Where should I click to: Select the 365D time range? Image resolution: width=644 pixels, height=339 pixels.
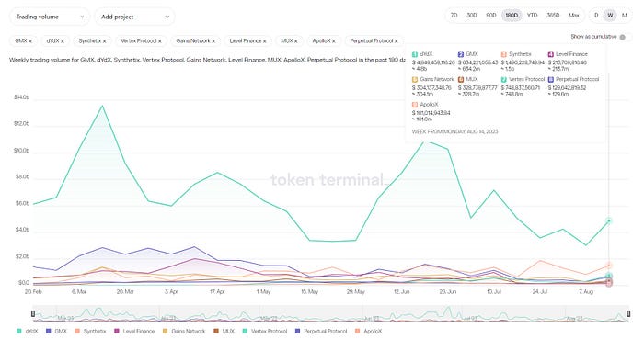tap(553, 16)
